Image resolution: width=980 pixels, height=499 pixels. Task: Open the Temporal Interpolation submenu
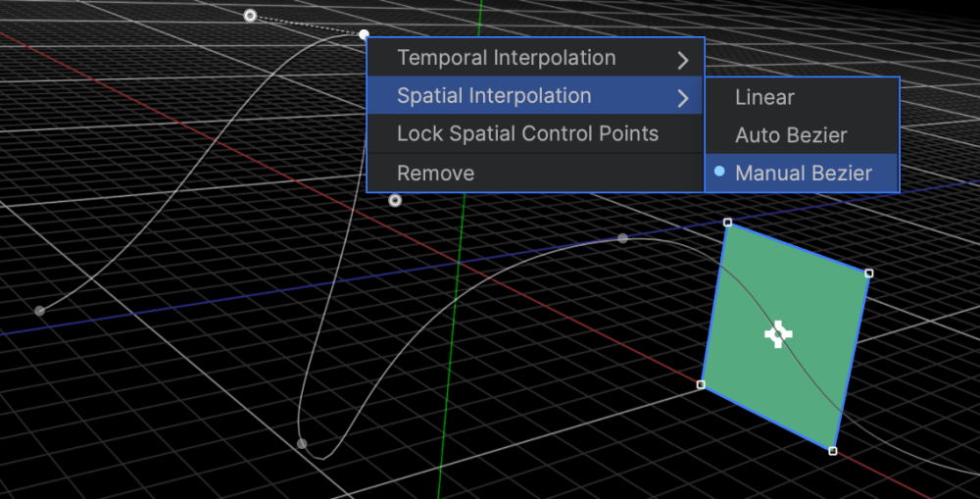pos(536,58)
